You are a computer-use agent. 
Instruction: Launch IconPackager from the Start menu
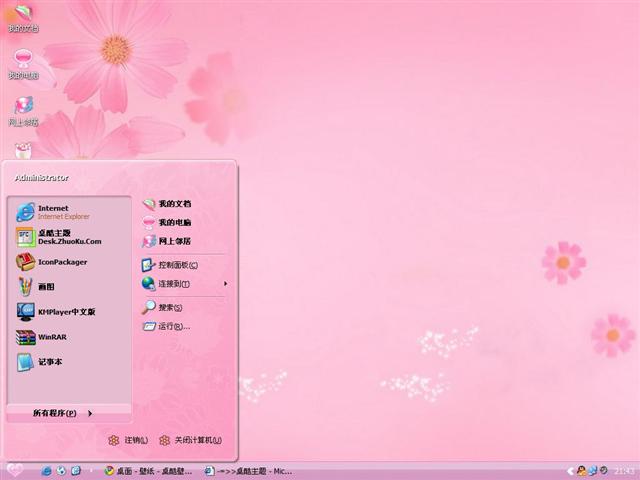(62, 262)
